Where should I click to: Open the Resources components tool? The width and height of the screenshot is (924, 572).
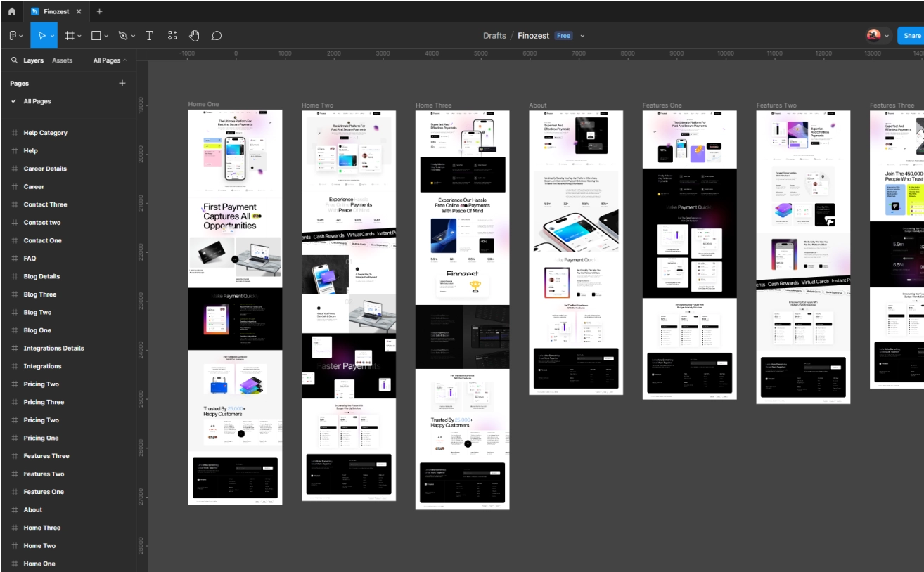[x=172, y=36]
